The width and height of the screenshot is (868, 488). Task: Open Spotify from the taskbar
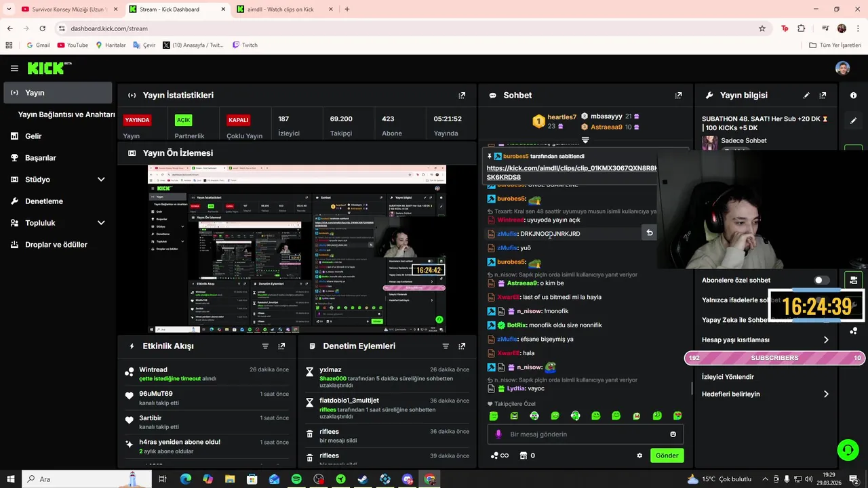(296, 479)
